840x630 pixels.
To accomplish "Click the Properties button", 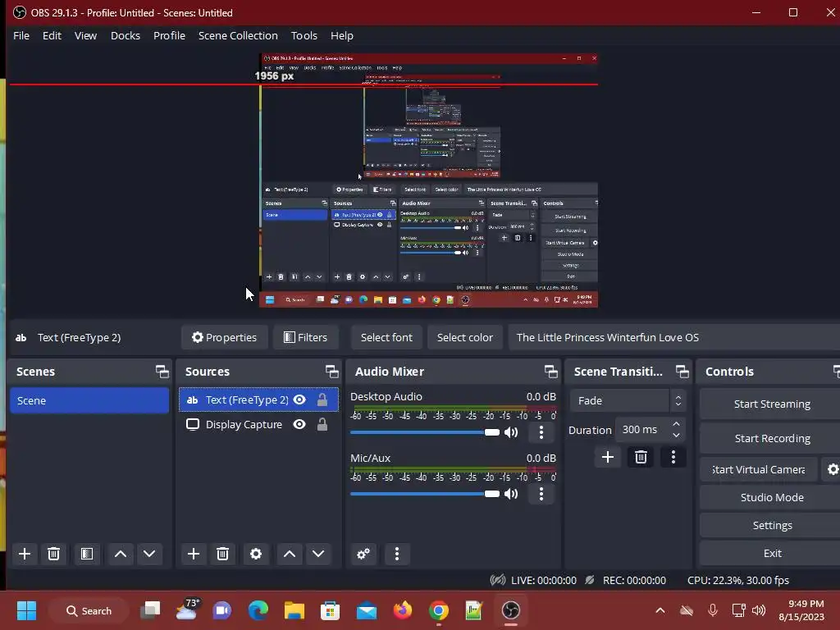I will 225,337.
